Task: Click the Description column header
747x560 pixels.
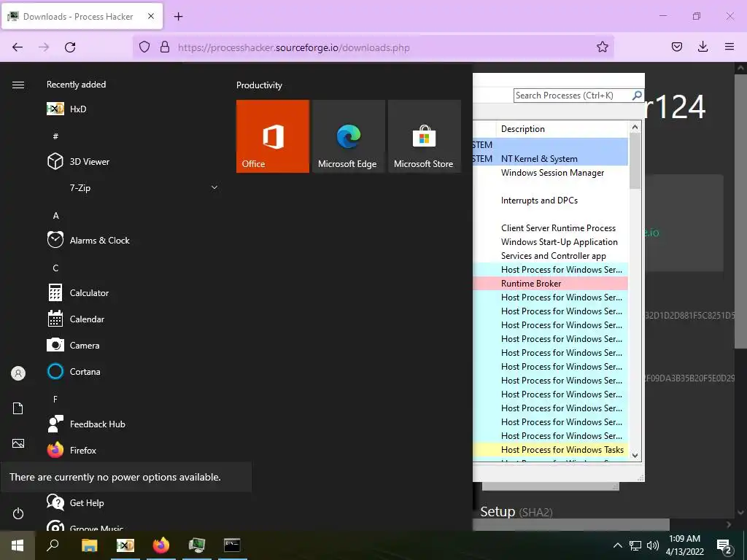Action: click(x=563, y=129)
